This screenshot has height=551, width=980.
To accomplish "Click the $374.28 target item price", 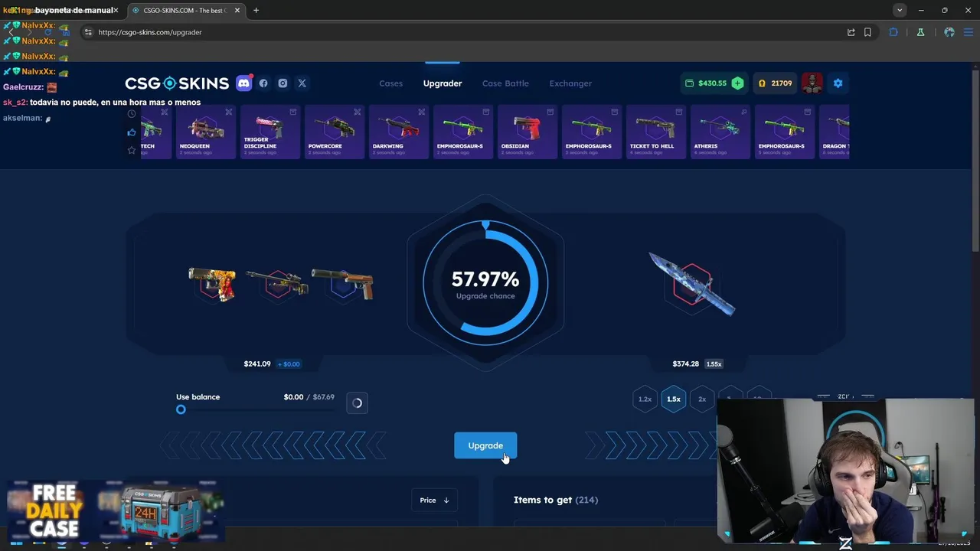I will click(685, 364).
